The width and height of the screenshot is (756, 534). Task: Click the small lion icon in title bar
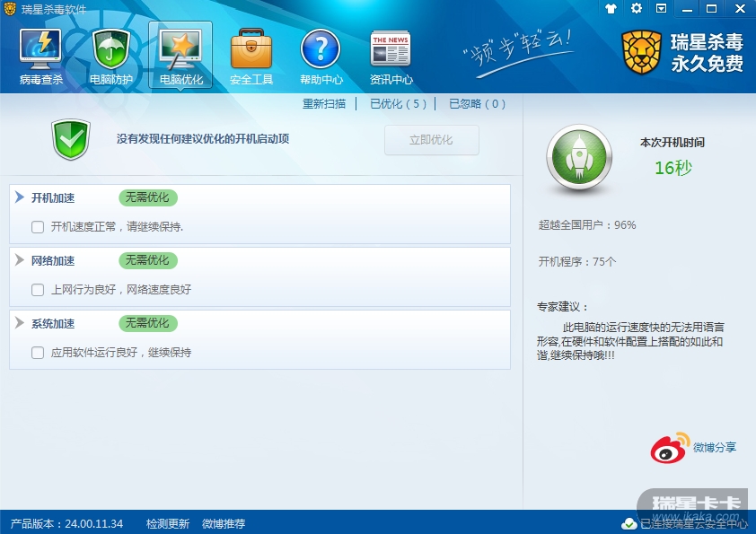tap(10, 9)
